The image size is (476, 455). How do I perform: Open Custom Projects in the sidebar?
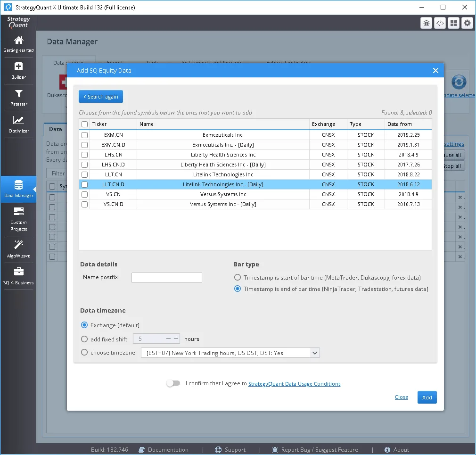pyautogui.click(x=18, y=219)
